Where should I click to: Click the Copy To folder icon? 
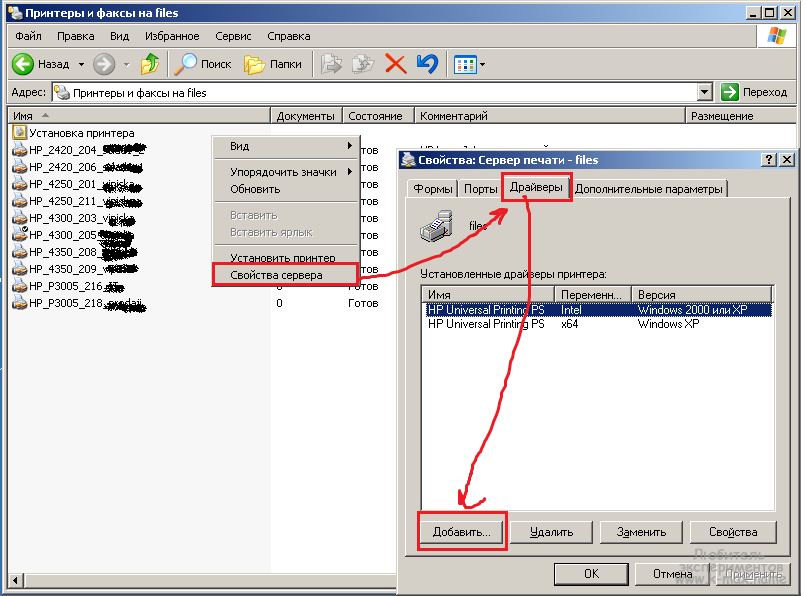tap(363, 64)
